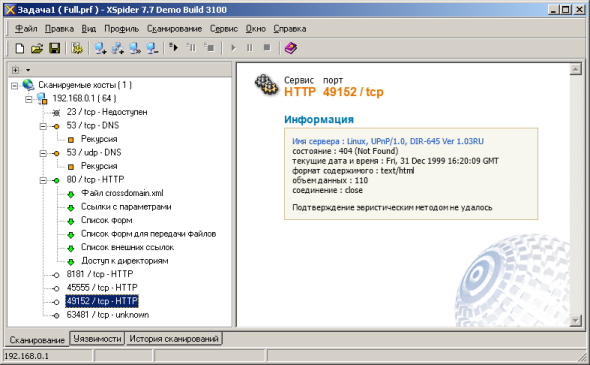Select 8181 / tcp - HTTP item
The height and width of the screenshot is (365, 590).
(x=100, y=274)
